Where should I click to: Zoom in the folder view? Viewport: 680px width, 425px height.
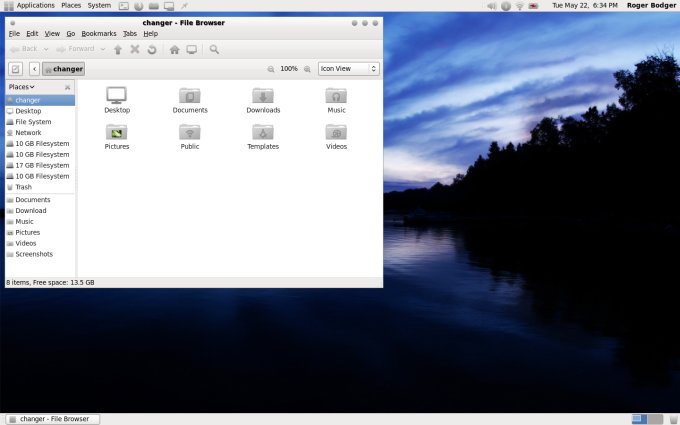(x=308, y=69)
